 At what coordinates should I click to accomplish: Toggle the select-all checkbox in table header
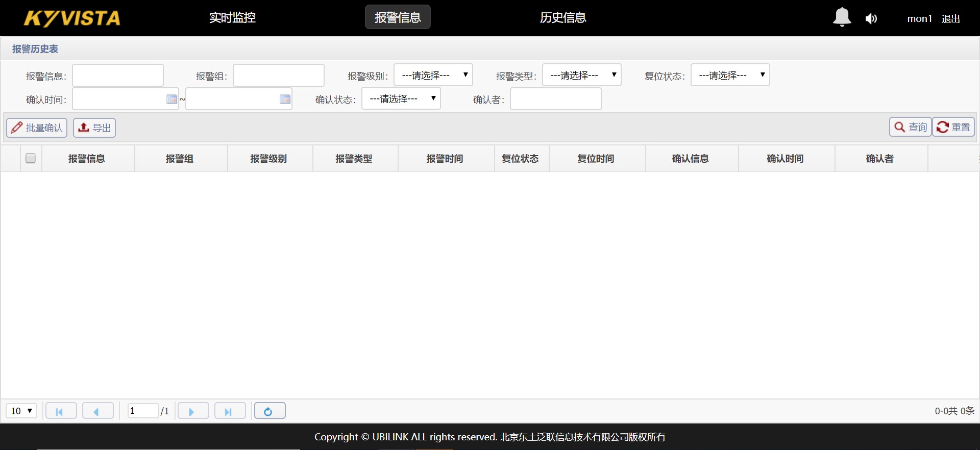pos(31,158)
